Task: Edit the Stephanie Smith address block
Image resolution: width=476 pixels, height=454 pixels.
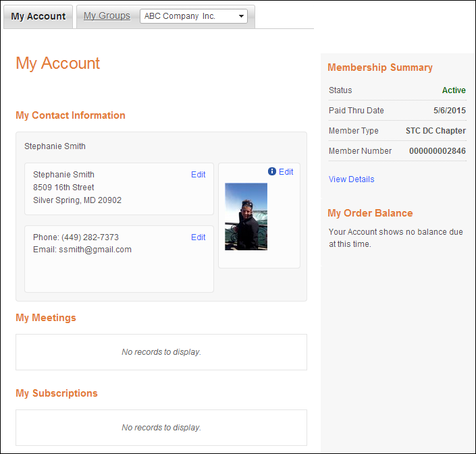Action: click(199, 175)
